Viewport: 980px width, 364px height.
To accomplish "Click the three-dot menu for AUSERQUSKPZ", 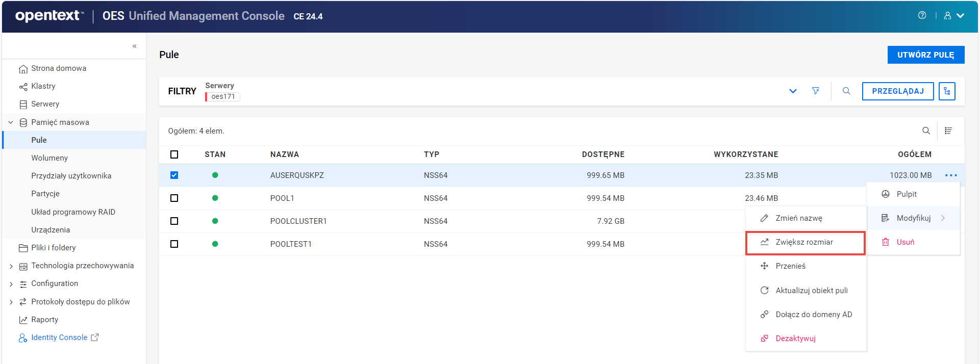I will click(951, 175).
